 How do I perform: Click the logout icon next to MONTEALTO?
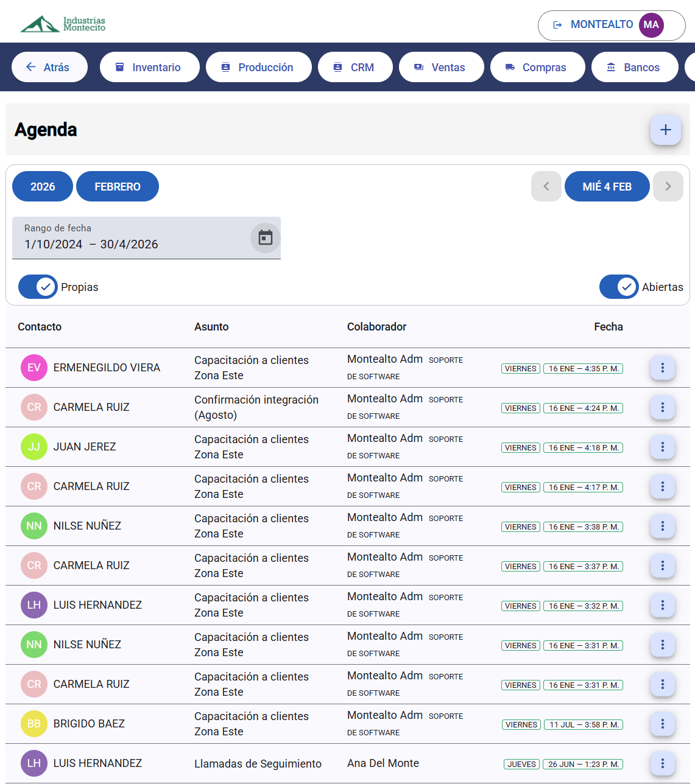pyautogui.click(x=558, y=25)
